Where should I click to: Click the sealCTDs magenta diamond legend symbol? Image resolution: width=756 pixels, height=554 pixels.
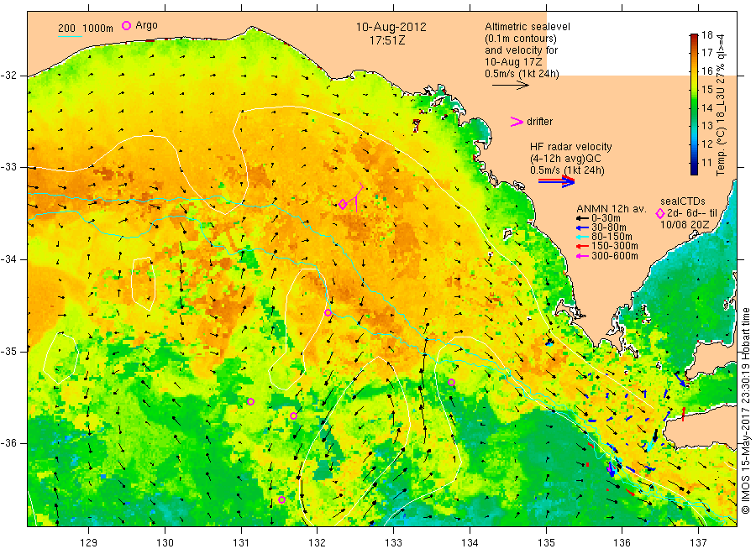(x=660, y=213)
